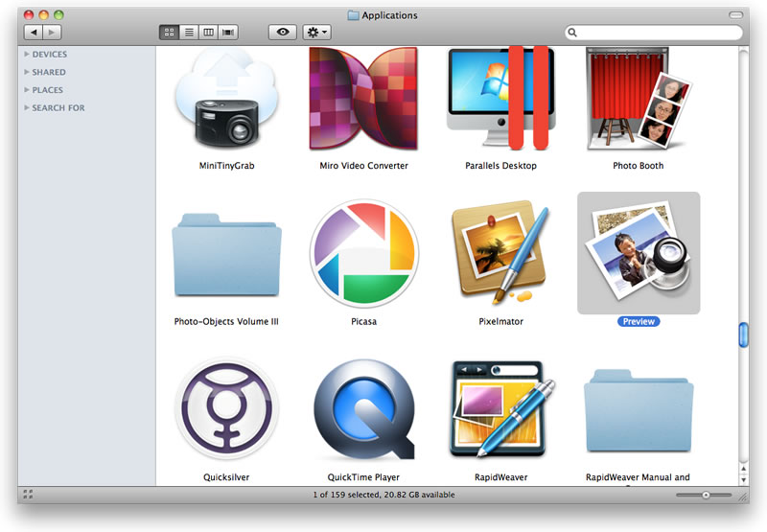Image resolution: width=767 pixels, height=532 pixels.
Task: Expand the PLACES sidebar section
Action: (x=27, y=90)
